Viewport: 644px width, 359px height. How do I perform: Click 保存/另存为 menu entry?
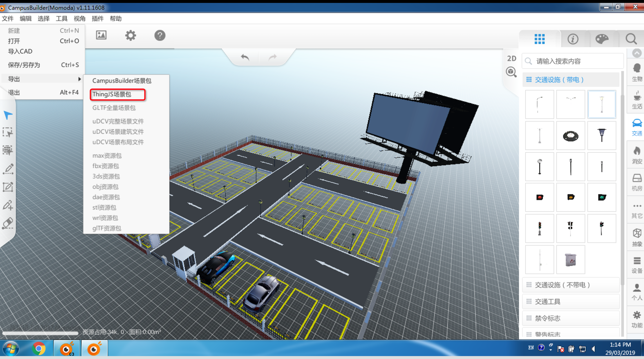coord(43,65)
